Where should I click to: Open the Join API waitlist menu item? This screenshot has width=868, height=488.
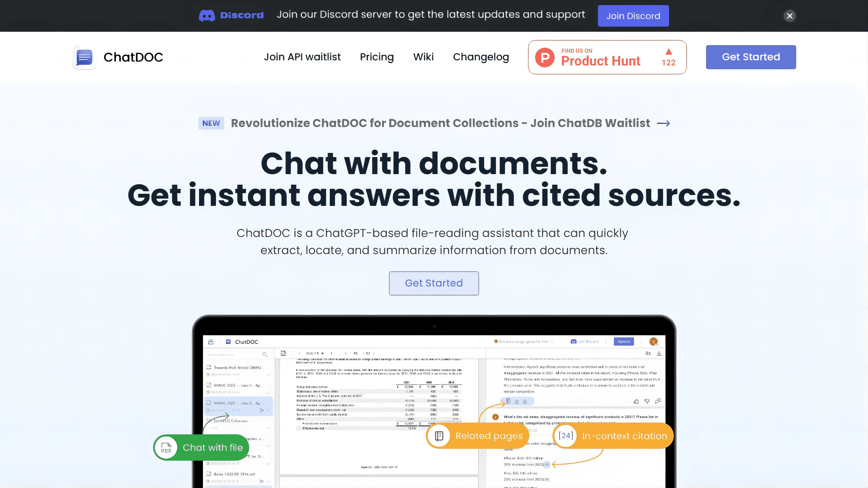(x=302, y=57)
